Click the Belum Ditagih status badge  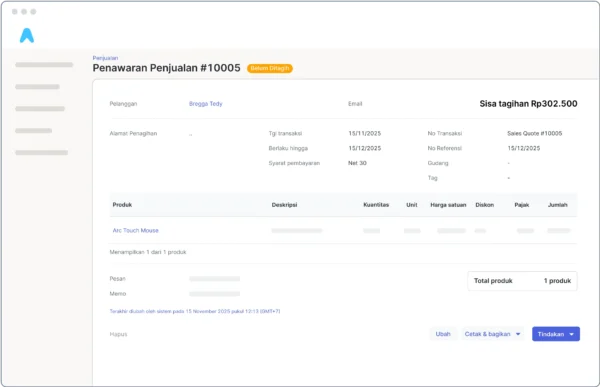click(x=270, y=68)
